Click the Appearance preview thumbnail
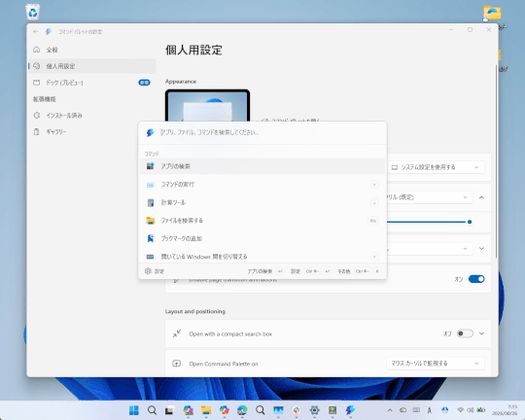The image size is (525, 420). point(208,106)
